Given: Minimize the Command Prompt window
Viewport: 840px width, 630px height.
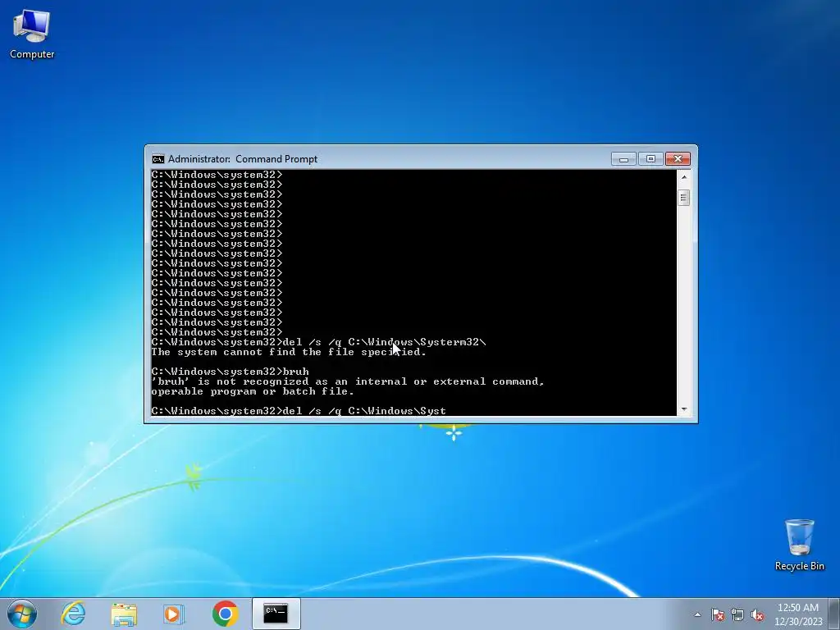Looking at the screenshot, I should [x=623, y=159].
